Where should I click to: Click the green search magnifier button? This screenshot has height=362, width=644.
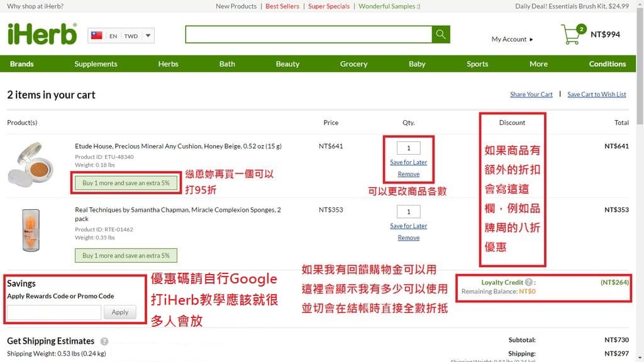(x=441, y=35)
